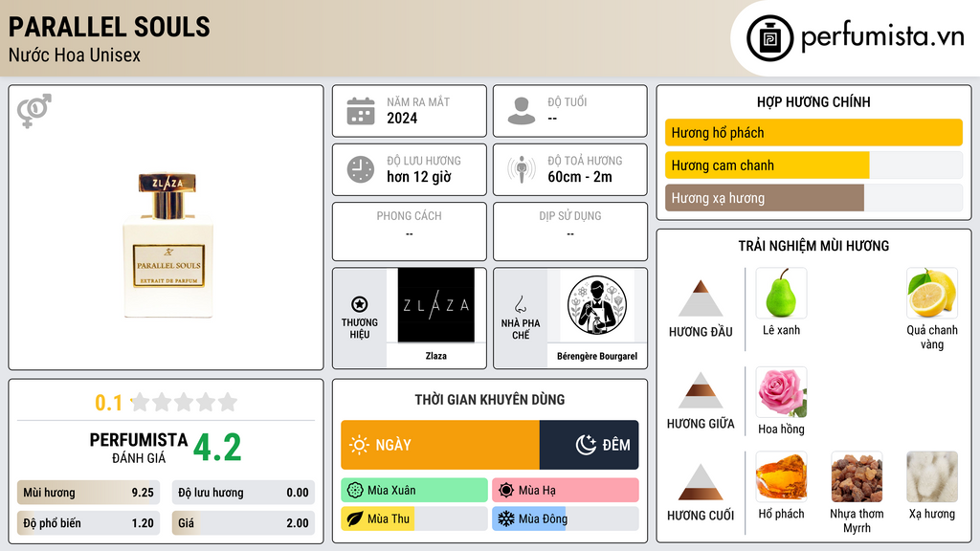Click the Hương cam chanh accord bar

[x=813, y=165]
